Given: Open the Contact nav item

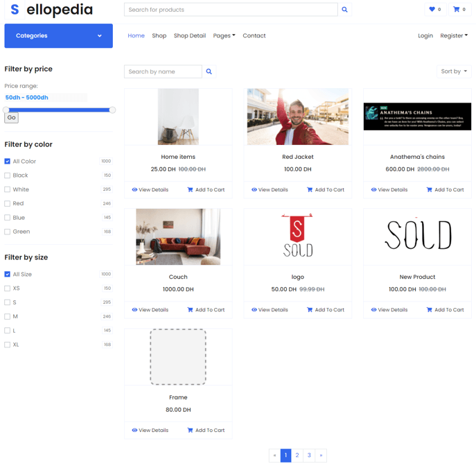Looking at the screenshot, I should point(254,35).
